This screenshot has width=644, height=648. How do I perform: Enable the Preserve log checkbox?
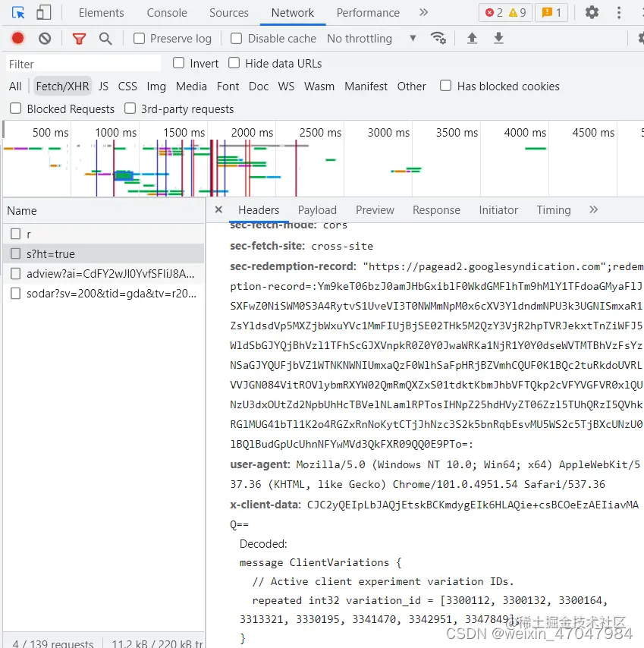[x=140, y=39]
